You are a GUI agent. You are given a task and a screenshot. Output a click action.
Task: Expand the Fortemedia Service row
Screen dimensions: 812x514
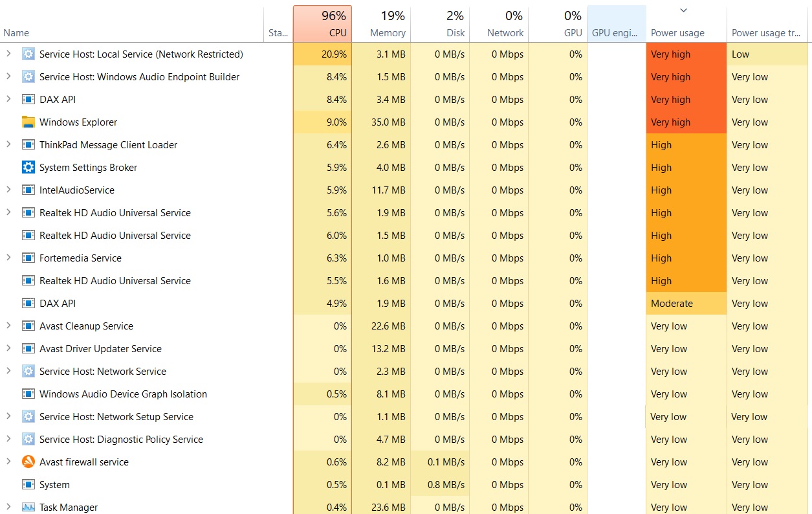point(8,258)
